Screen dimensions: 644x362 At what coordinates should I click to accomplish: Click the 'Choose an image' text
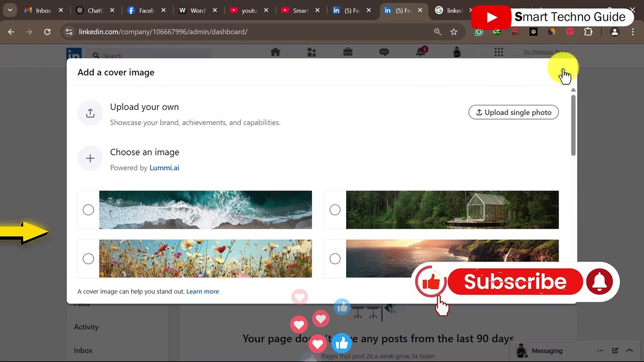coord(144,152)
